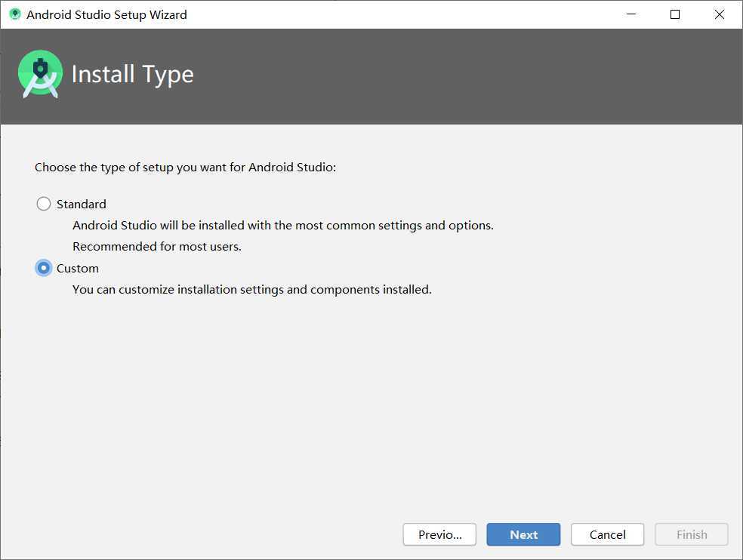Image resolution: width=743 pixels, height=560 pixels.
Task: Select the Standard install type radio button
Action: 44,205
